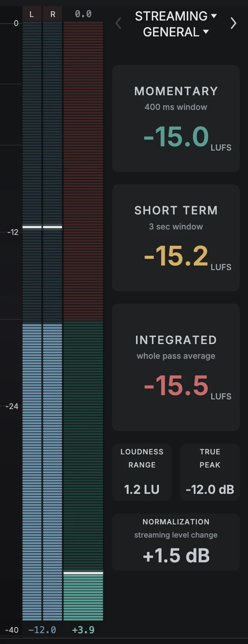This screenshot has height=644, width=248.
Task: Click the left channel peak hold marker
Action: tap(32, 227)
